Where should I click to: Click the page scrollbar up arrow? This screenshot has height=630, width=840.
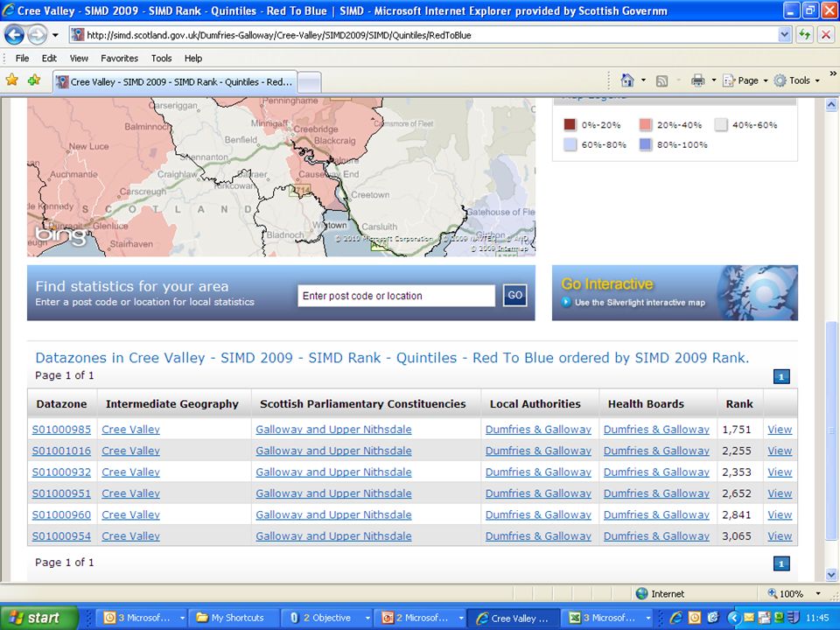[x=831, y=105]
